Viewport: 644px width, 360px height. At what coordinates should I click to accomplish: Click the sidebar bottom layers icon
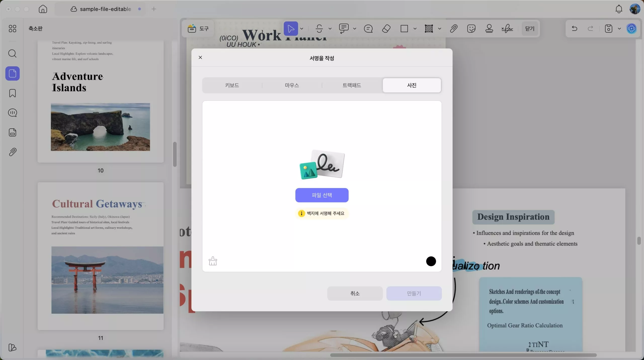point(12,347)
